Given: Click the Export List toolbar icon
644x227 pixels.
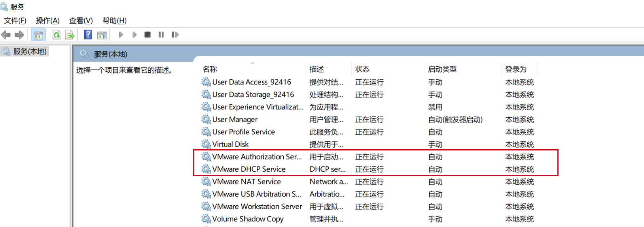Looking at the screenshot, I should [70, 35].
